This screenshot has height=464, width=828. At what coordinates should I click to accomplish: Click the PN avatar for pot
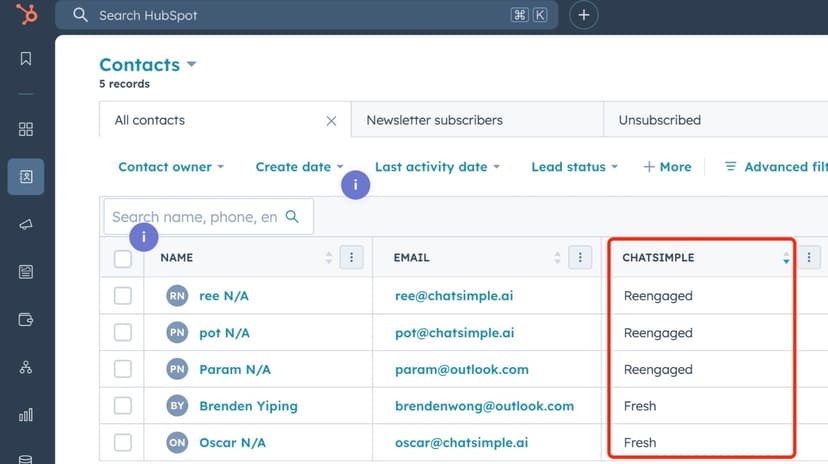(x=177, y=333)
